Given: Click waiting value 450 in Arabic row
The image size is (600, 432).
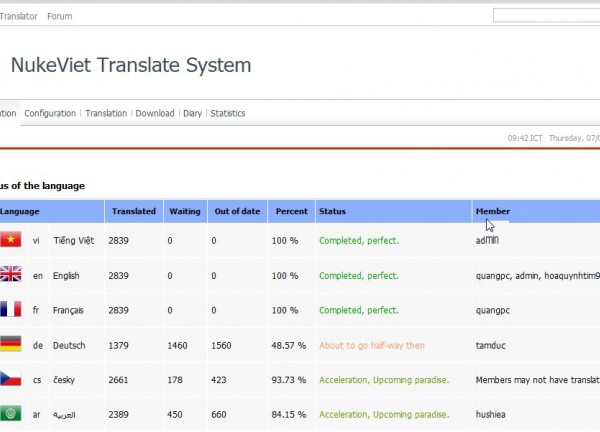Looking at the screenshot, I should [x=174, y=414].
